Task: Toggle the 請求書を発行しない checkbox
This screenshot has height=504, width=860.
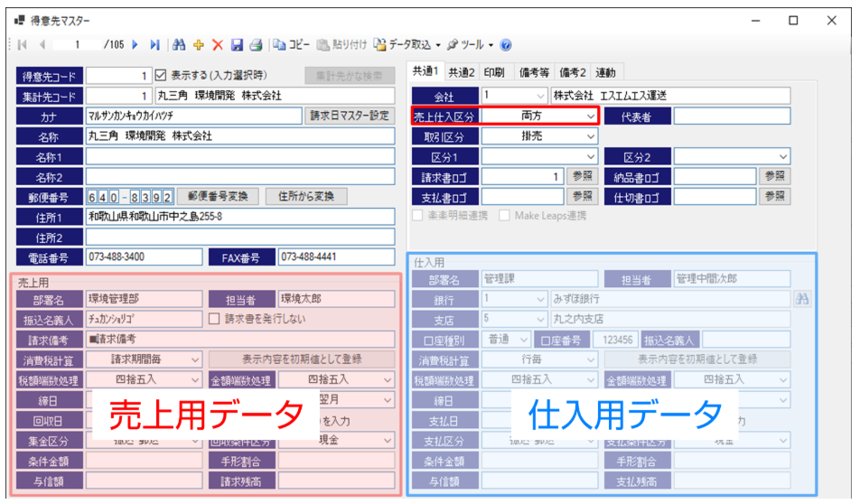Action: (x=214, y=319)
